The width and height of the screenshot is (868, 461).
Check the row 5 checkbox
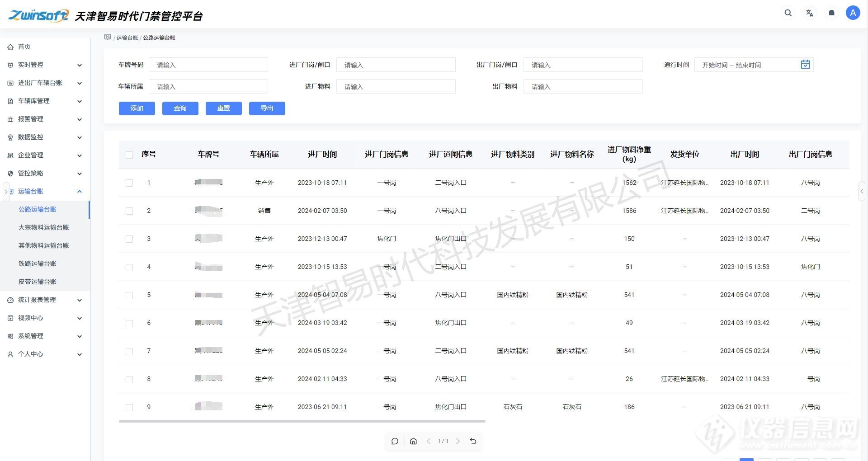point(129,295)
